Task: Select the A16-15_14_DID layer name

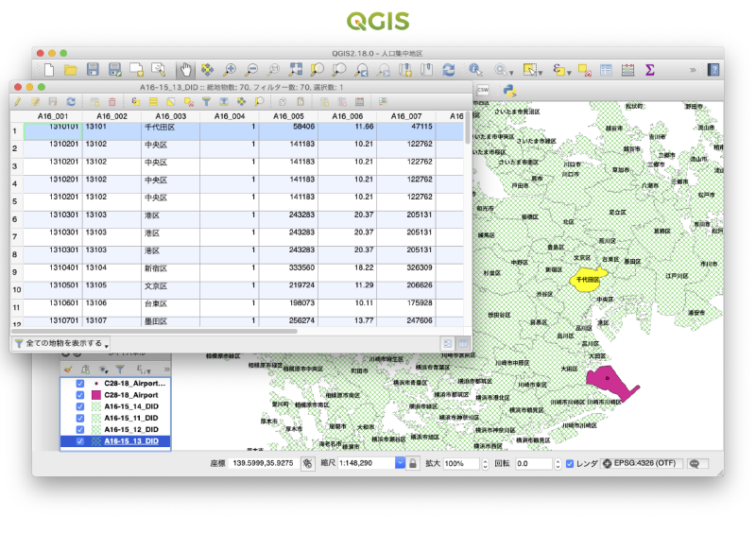Action: (131, 406)
